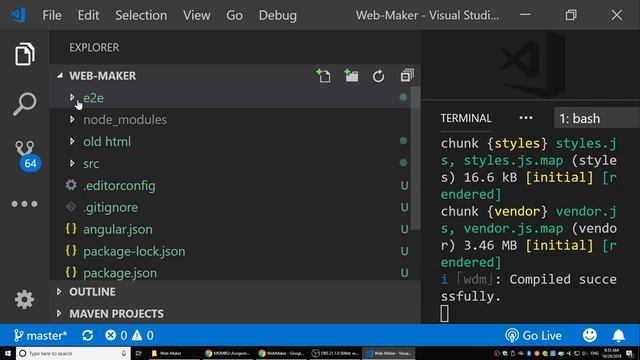Open the File menu
Image resolution: width=640 pixels, height=360 pixels.
[52, 16]
